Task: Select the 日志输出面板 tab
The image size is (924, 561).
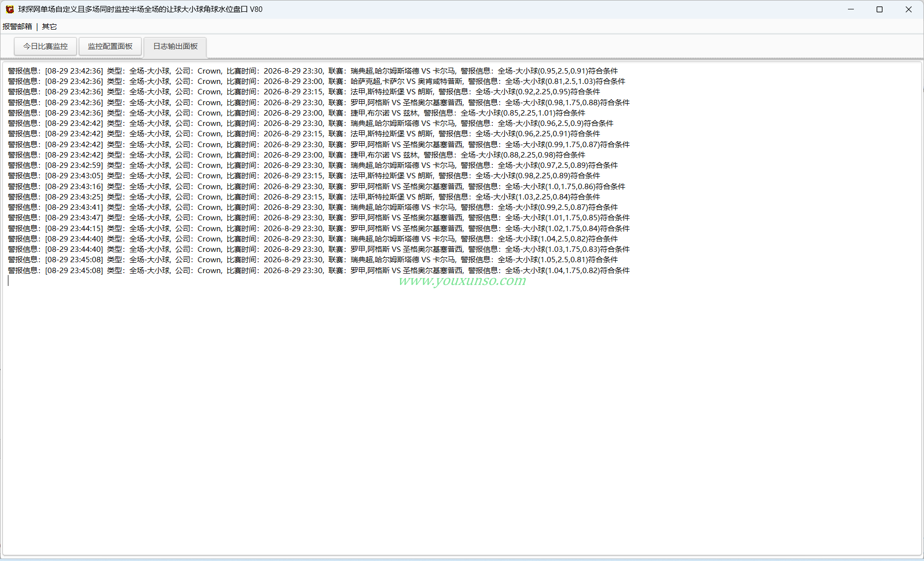Action: pyautogui.click(x=175, y=46)
